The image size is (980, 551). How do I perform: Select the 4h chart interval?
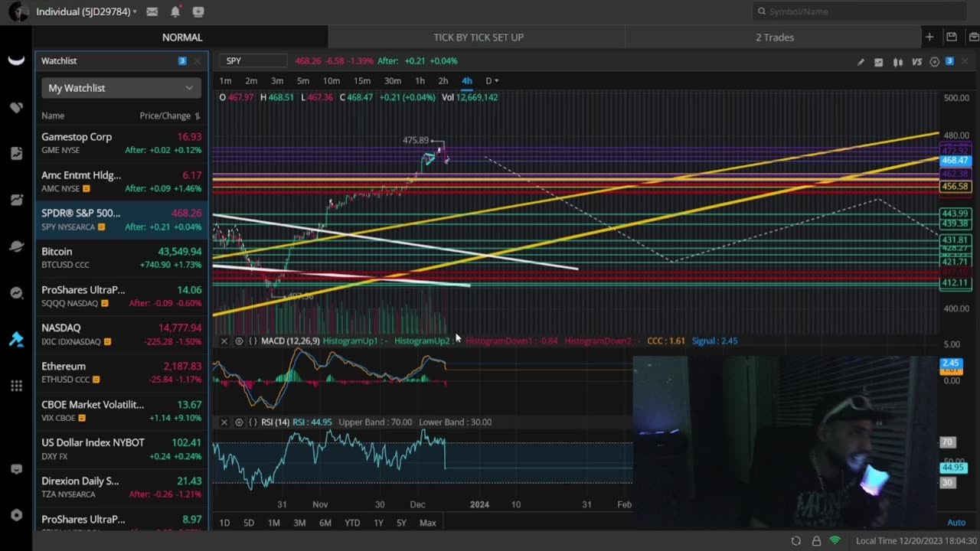point(467,81)
